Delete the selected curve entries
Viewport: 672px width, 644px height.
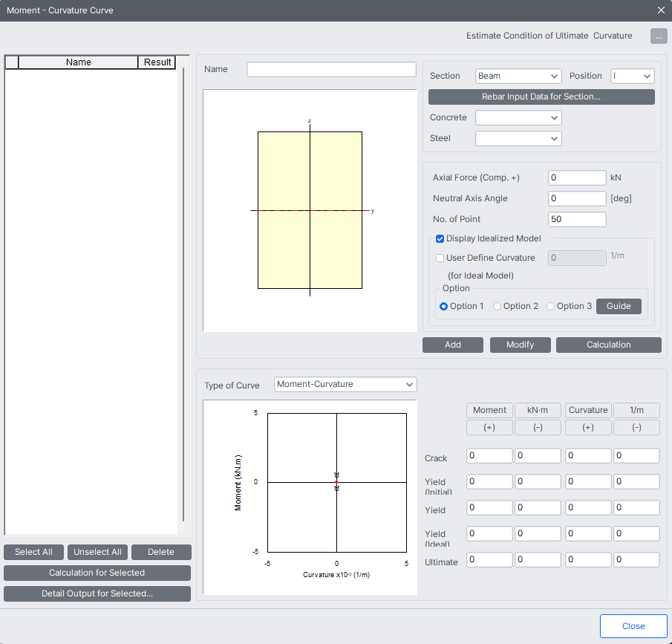coord(161,552)
